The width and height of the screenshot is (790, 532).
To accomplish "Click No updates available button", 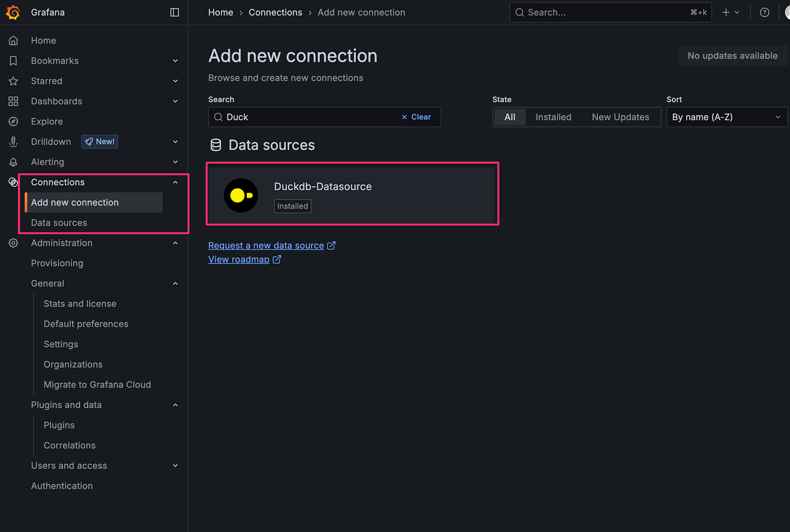I will (732, 56).
